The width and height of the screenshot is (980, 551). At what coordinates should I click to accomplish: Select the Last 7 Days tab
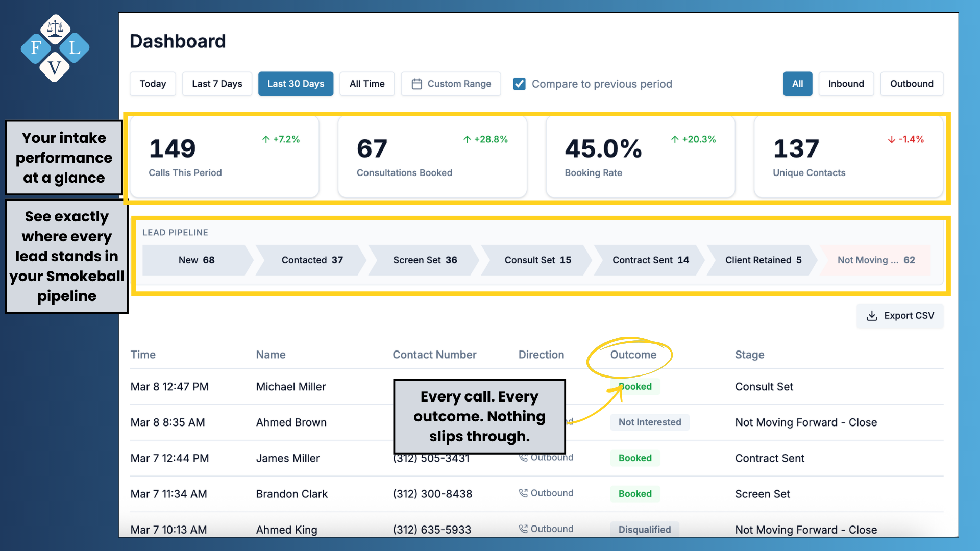tap(217, 84)
